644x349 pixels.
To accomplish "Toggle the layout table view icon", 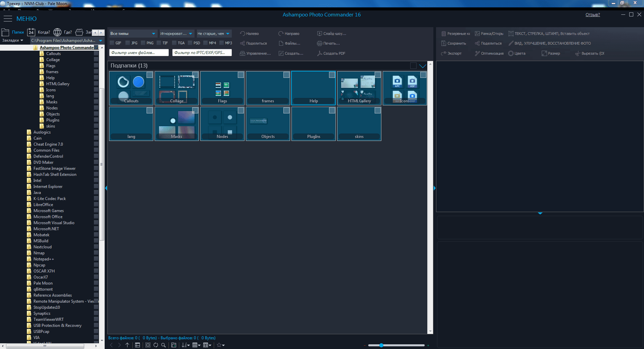I will (x=138, y=345).
